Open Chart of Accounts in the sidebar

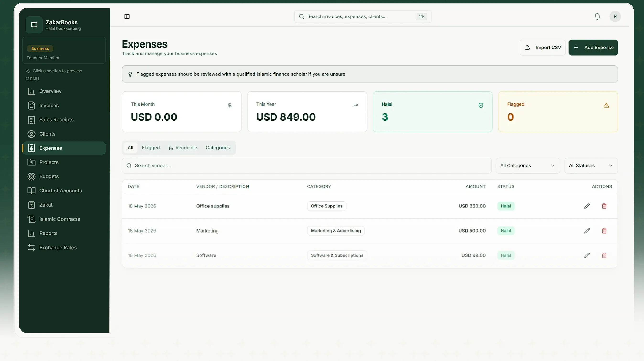tap(64, 191)
